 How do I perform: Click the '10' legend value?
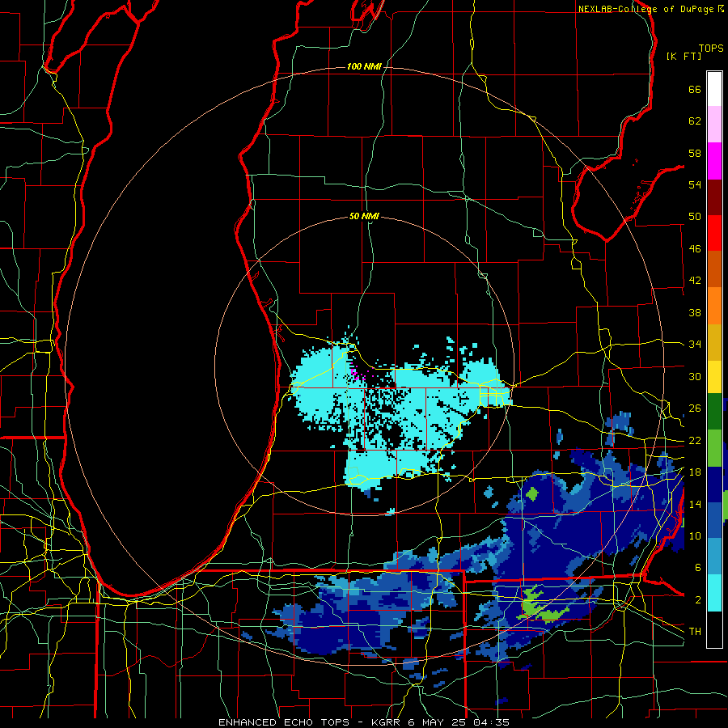tap(695, 535)
